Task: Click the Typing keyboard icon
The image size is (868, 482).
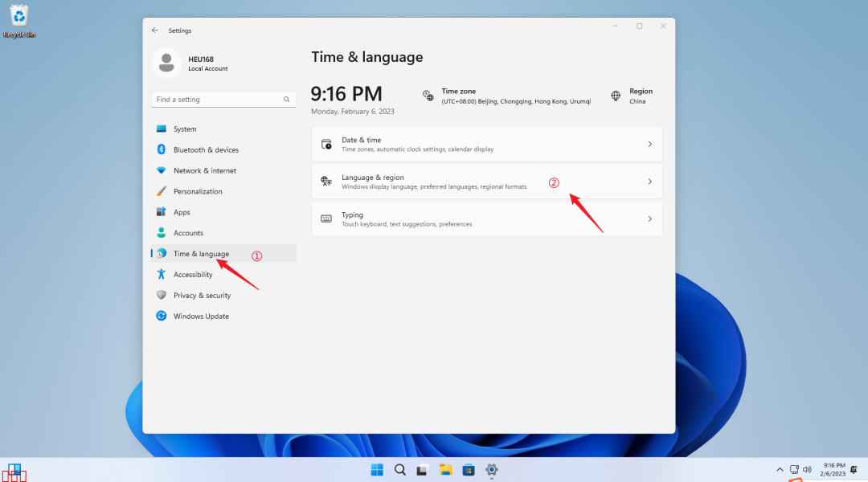Action: [x=326, y=219]
